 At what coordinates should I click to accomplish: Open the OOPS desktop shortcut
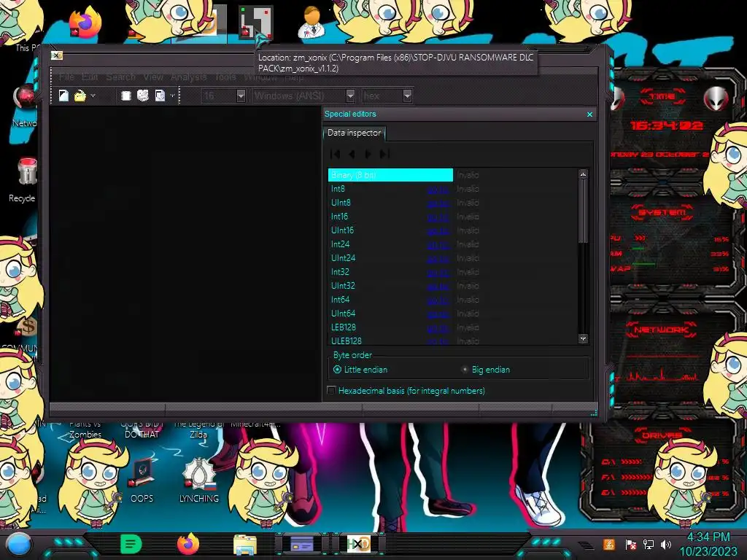(x=142, y=481)
